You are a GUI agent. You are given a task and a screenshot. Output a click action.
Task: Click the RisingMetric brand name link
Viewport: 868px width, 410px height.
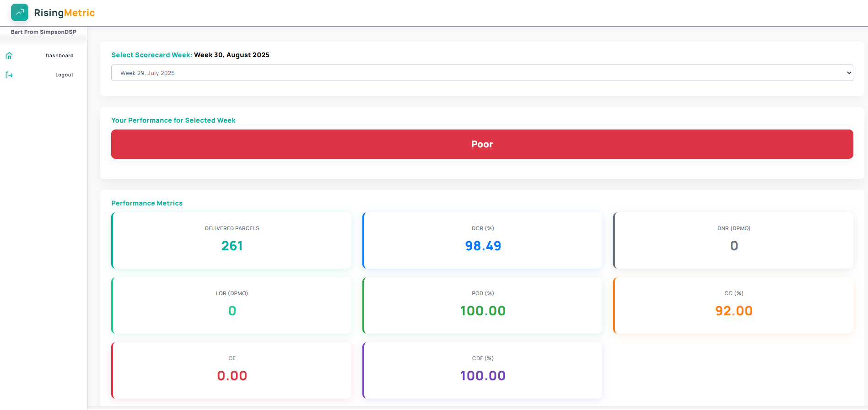point(65,13)
